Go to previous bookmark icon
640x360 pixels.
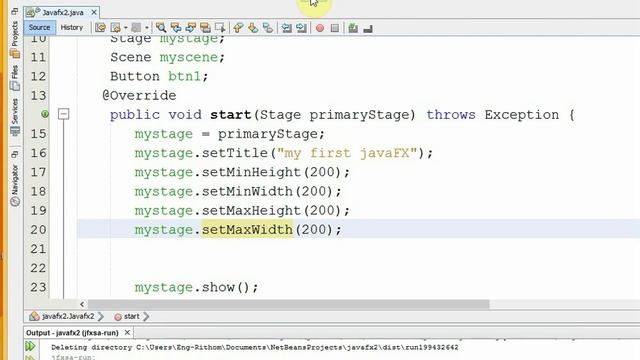(238, 28)
